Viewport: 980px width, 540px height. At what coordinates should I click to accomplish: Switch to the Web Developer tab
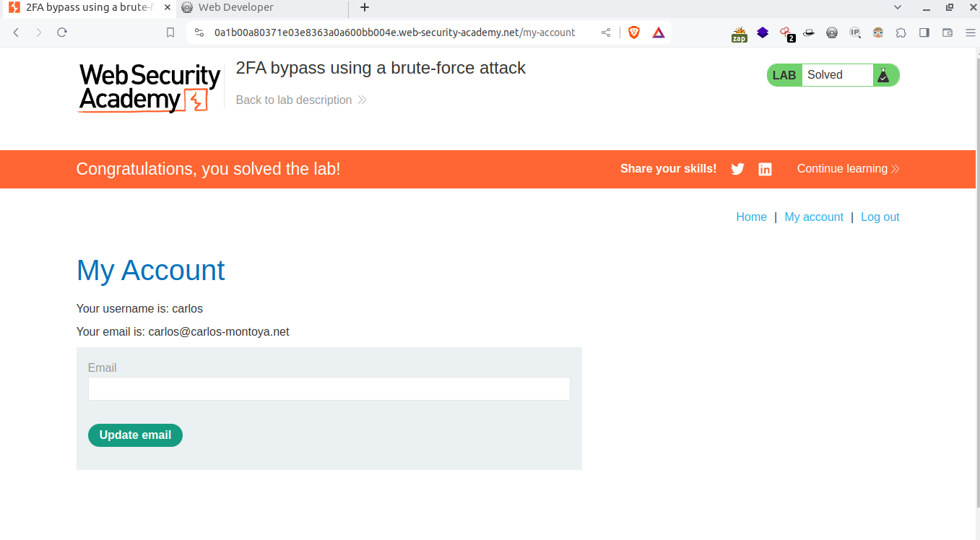tap(236, 8)
